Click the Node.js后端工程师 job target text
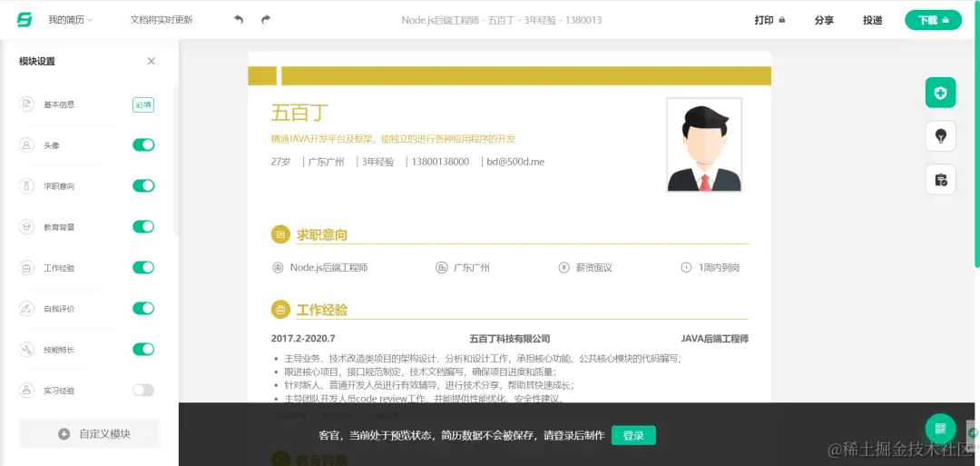Image resolution: width=980 pixels, height=466 pixels. [x=328, y=268]
